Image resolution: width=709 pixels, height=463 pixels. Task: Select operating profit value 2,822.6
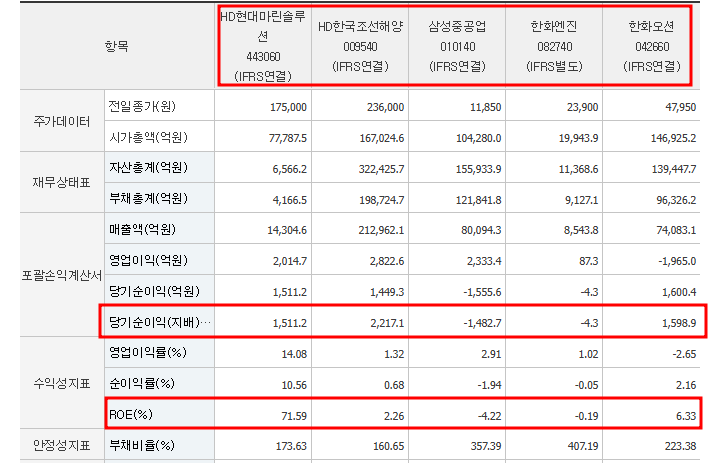coord(387,261)
